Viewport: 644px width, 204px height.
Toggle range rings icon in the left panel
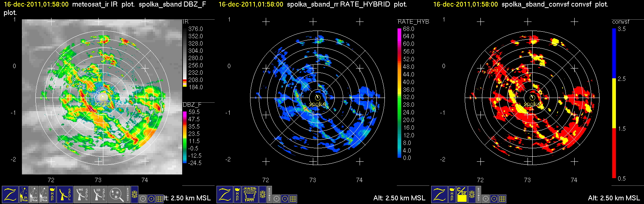[x=134, y=195]
